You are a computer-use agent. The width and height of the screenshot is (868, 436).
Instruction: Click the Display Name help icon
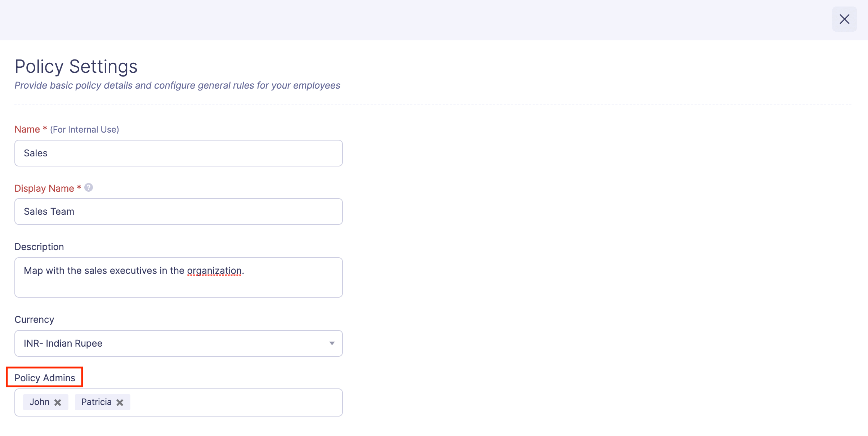tap(88, 187)
